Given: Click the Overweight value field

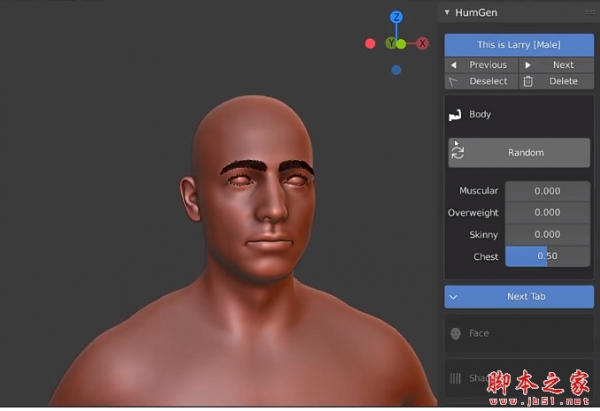Looking at the screenshot, I should coord(547,212).
